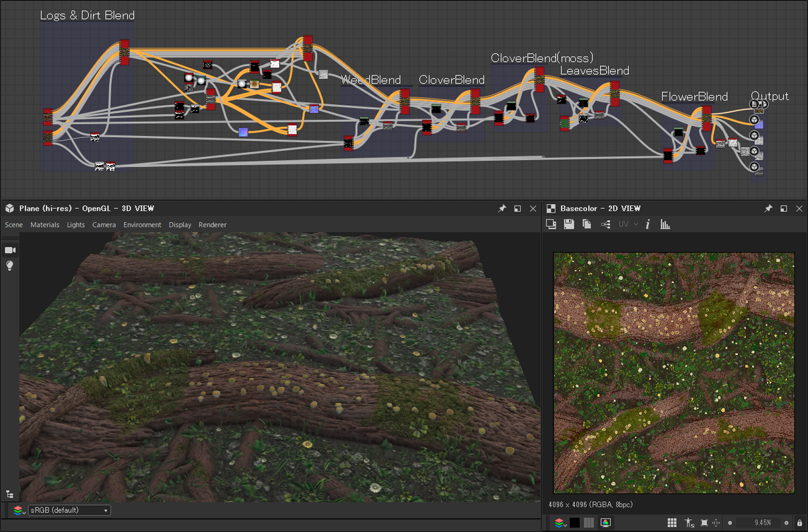Zoom out with the minus button
The height and width of the screenshot is (532, 808).
click(730, 523)
